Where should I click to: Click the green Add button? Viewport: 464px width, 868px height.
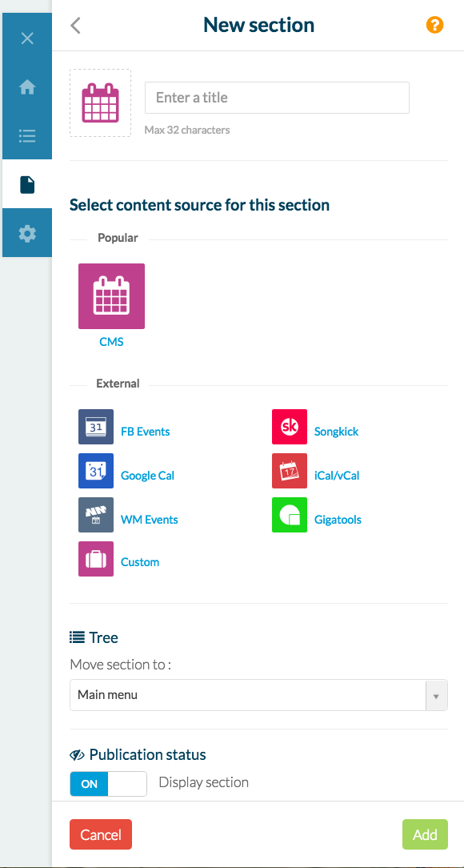coord(425,834)
